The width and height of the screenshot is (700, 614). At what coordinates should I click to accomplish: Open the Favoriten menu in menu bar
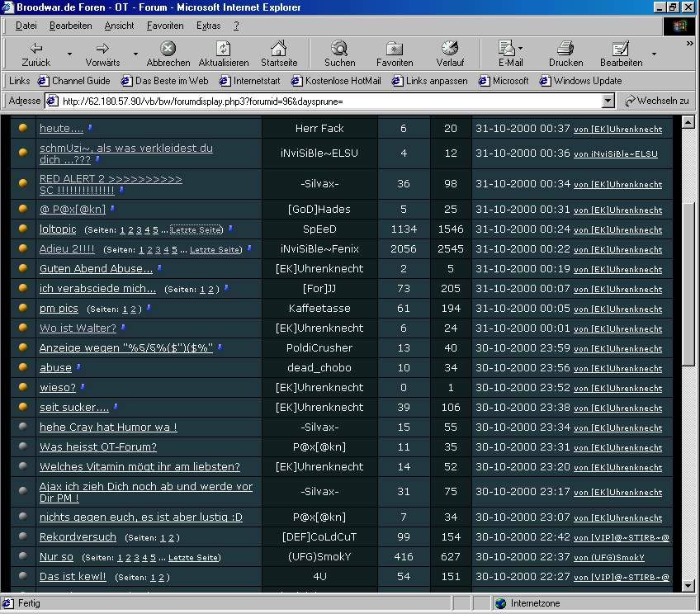pyautogui.click(x=165, y=26)
